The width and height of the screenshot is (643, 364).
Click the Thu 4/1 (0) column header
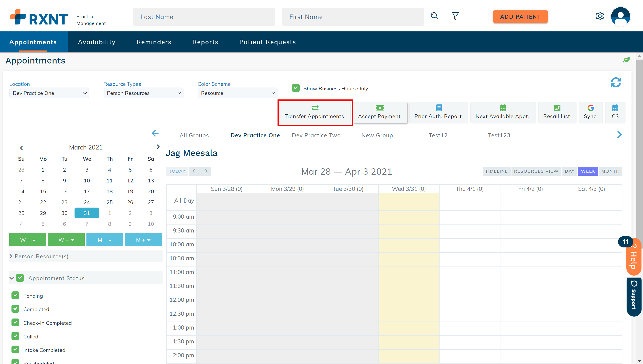point(469,189)
